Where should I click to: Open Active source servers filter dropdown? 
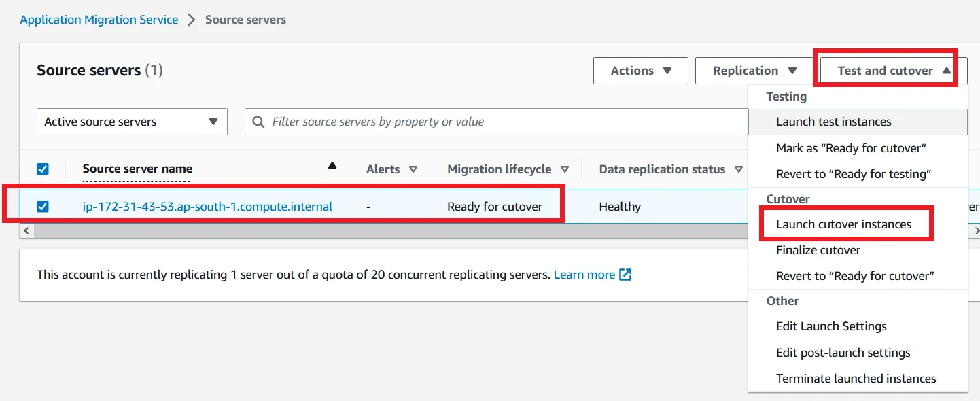click(132, 122)
